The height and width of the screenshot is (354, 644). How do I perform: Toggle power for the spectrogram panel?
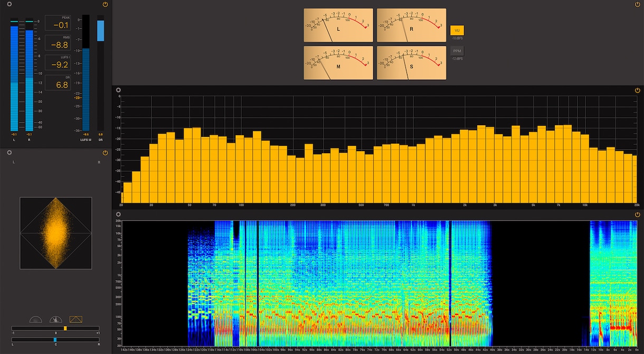[637, 215]
